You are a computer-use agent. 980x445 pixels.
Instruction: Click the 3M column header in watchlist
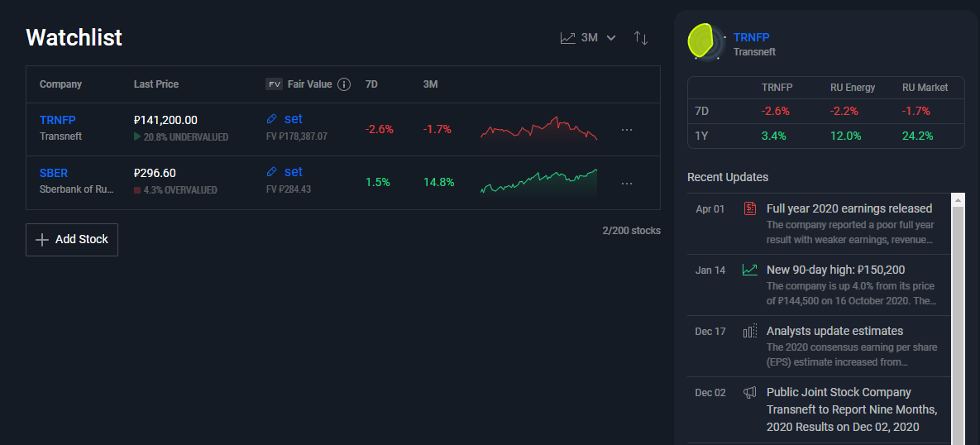pyautogui.click(x=430, y=84)
